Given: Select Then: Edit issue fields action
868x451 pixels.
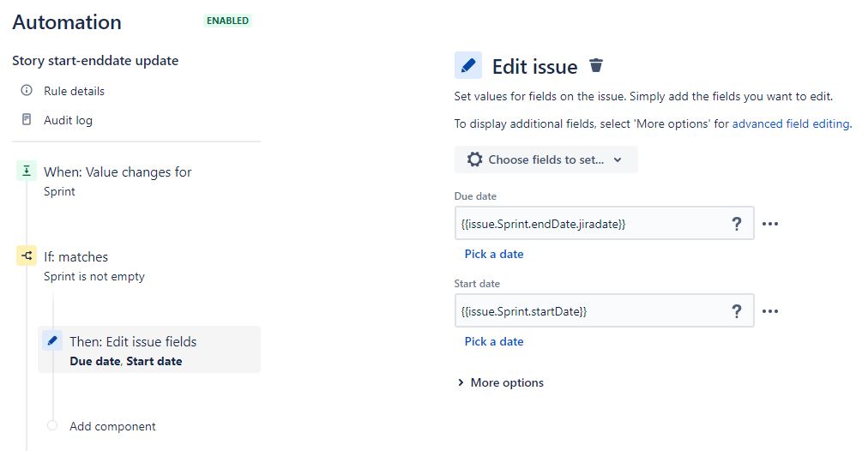Looking at the screenshot, I should (149, 349).
